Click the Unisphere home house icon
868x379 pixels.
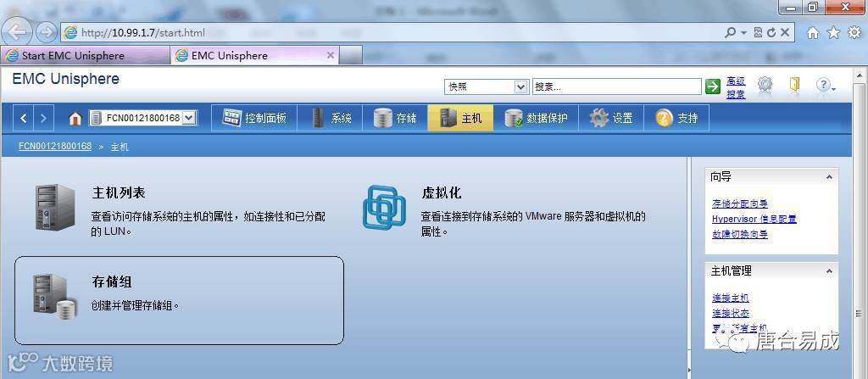pyautogui.click(x=75, y=118)
